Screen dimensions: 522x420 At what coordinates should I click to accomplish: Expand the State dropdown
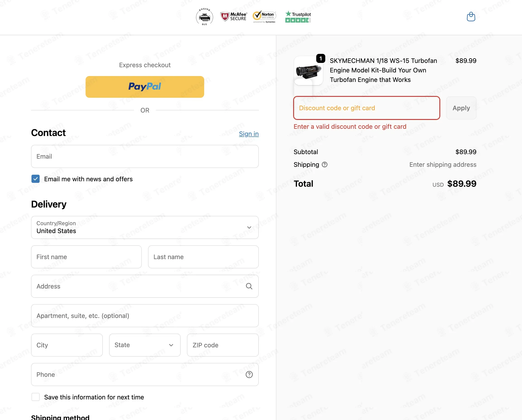(x=145, y=345)
